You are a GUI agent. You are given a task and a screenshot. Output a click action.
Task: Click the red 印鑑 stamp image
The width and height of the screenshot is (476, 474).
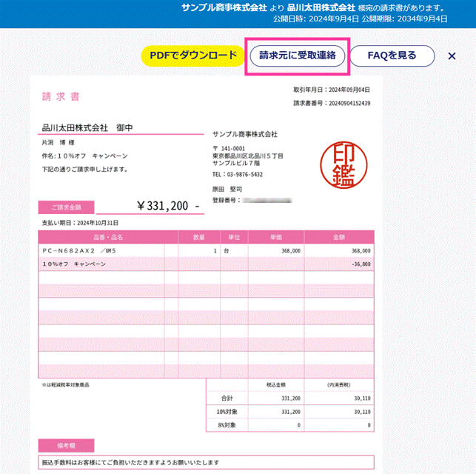[x=343, y=165]
